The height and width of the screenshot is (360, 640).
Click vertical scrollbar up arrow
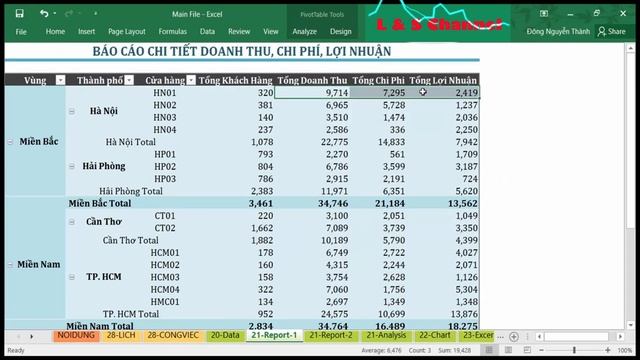click(630, 49)
